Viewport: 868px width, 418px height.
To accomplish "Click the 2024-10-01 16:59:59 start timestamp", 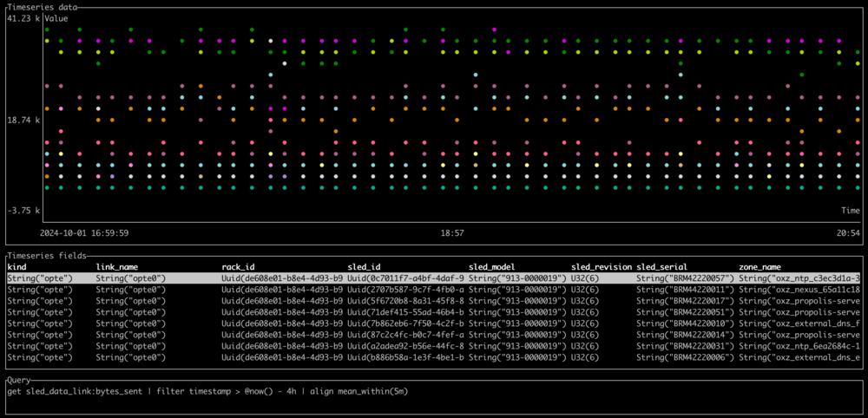I will pos(83,233).
